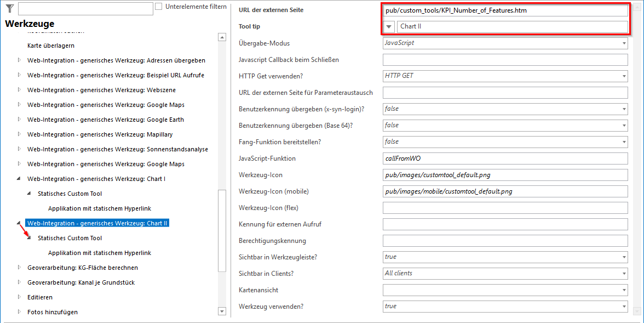Click the filter search box at top left

coord(85,8)
